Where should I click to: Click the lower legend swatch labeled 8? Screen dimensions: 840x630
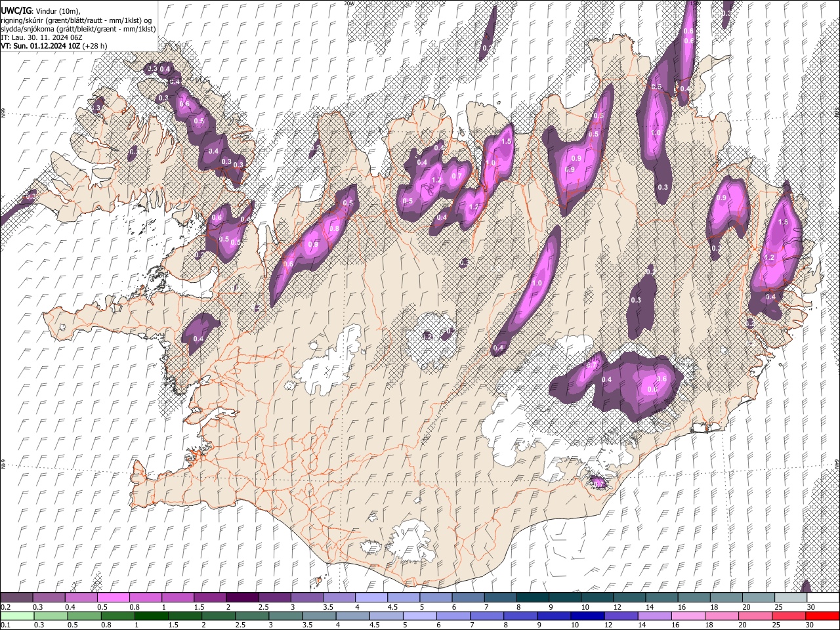pyautogui.click(x=520, y=616)
